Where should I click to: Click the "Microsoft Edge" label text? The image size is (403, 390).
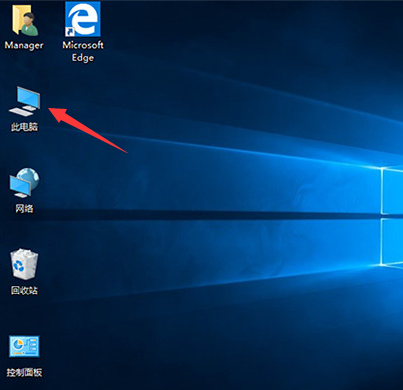pyautogui.click(x=83, y=51)
